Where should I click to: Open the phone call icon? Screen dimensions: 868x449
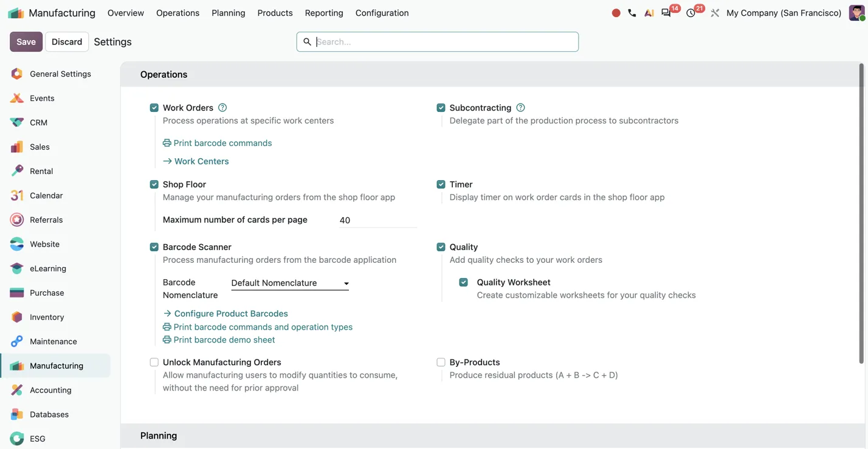tap(632, 13)
